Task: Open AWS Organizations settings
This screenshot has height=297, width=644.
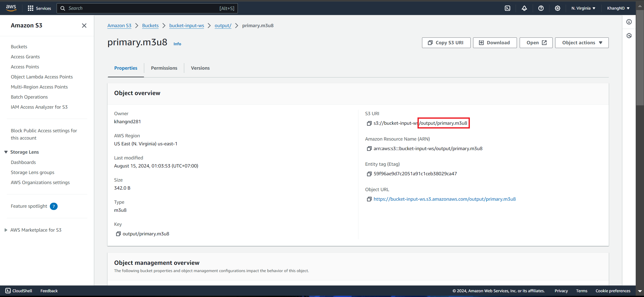Action: coord(40,183)
